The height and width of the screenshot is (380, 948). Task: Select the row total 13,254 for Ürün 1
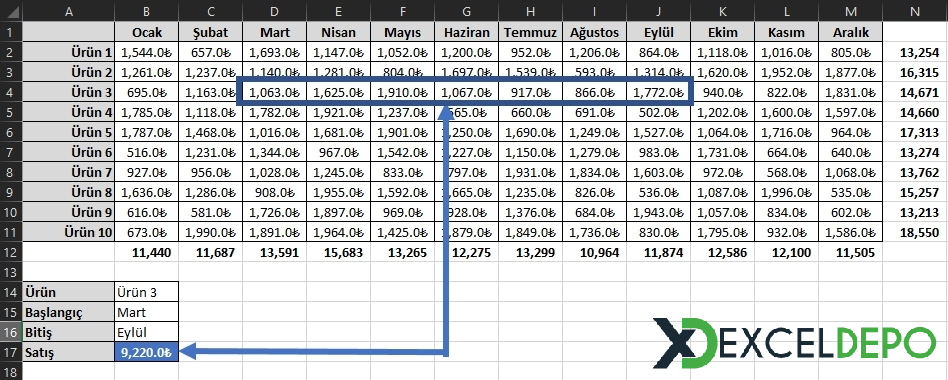[915, 53]
